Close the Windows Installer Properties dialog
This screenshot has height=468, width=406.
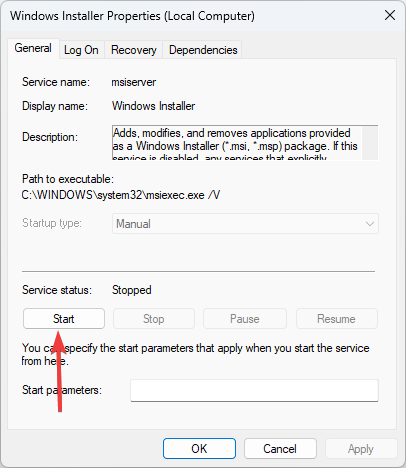pyautogui.click(x=390, y=15)
